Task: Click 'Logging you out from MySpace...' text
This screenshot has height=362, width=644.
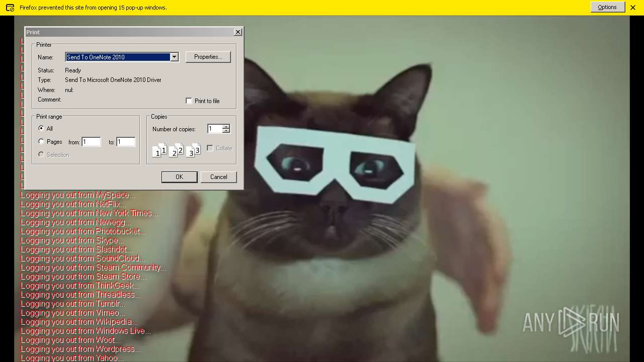Action: (78, 195)
